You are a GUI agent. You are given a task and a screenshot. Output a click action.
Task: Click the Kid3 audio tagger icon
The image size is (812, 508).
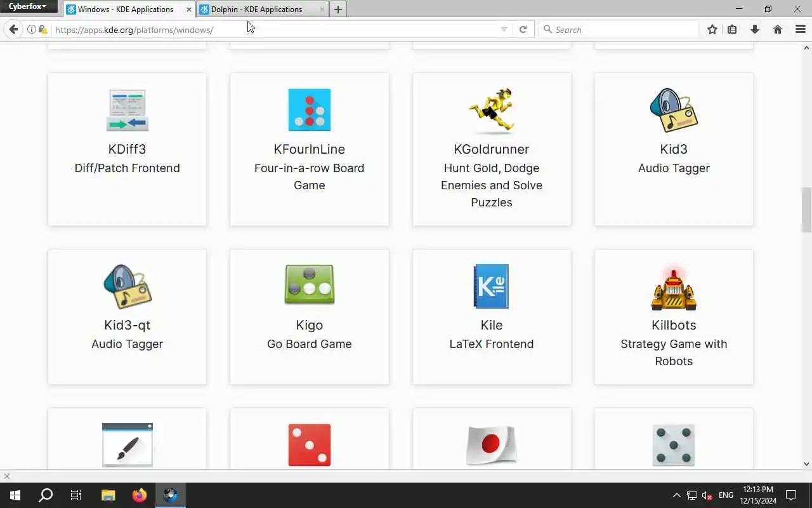tap(674, 110)
